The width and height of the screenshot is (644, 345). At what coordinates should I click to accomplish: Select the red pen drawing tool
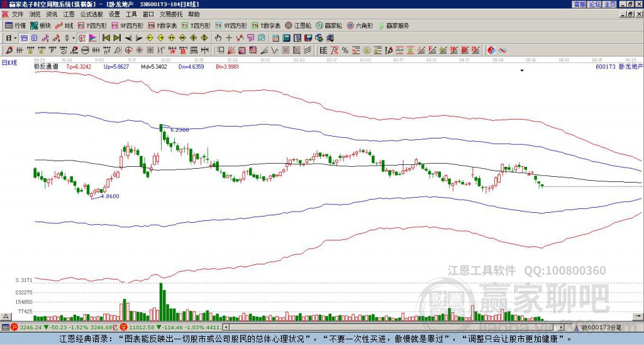click(9, 50)
